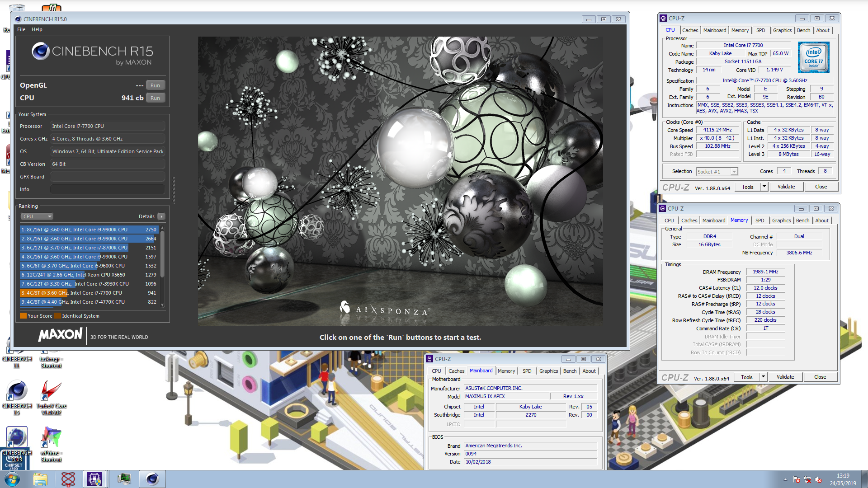Open Windows Explorer from the taskbar

pyautogui.click(x=40, y=479)
